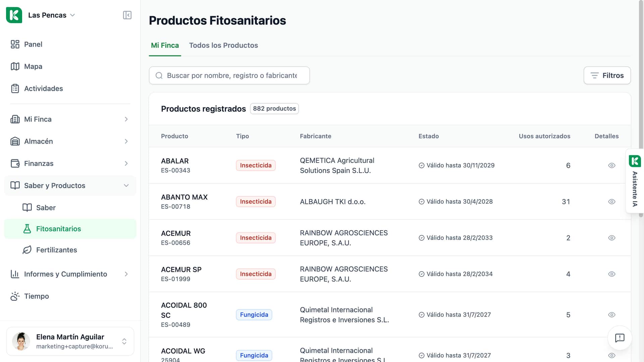View details of ABALAR via eye icon
This screenshot has height=362, width=644.
coord(611,165)
